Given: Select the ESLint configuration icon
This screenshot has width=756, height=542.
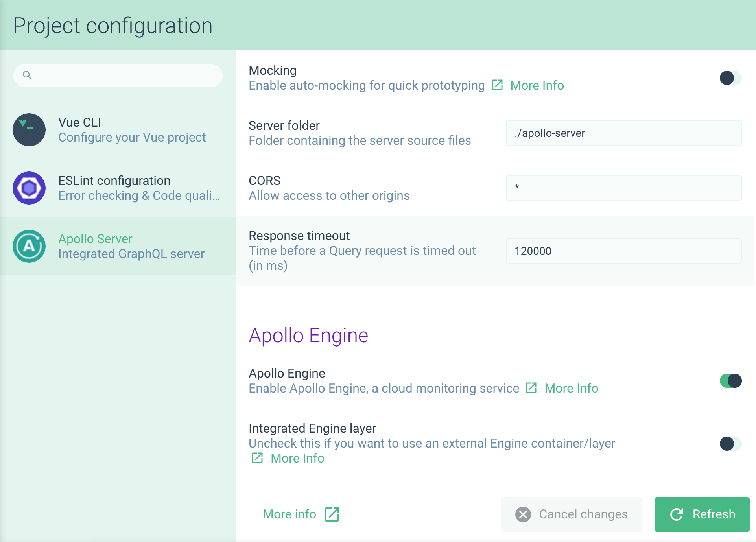Looking at the screenshot, I should (30, 187).
